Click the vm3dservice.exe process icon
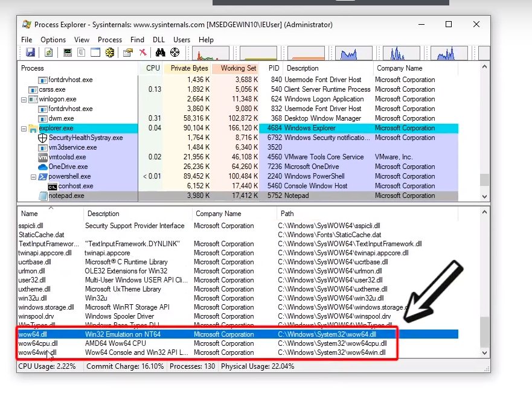 click(43, 148)
